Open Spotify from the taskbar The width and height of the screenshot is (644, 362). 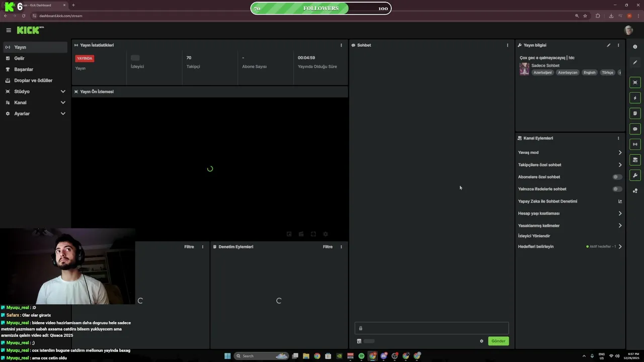[361, 356]
